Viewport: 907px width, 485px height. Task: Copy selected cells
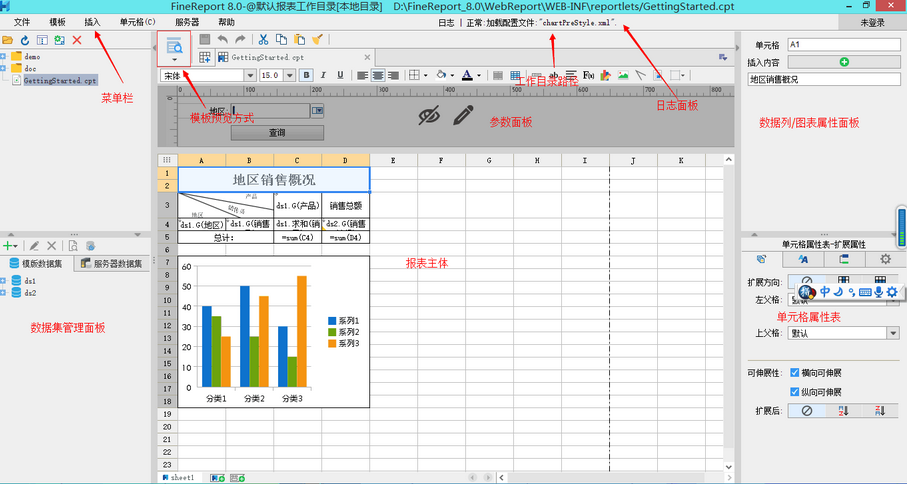point(282,39)
